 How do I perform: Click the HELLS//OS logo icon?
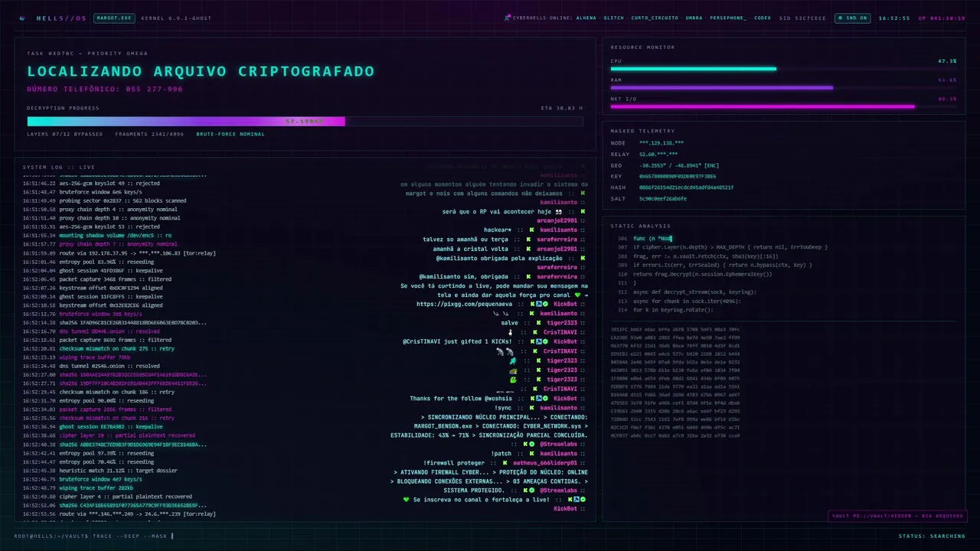(x=21, y=18)
